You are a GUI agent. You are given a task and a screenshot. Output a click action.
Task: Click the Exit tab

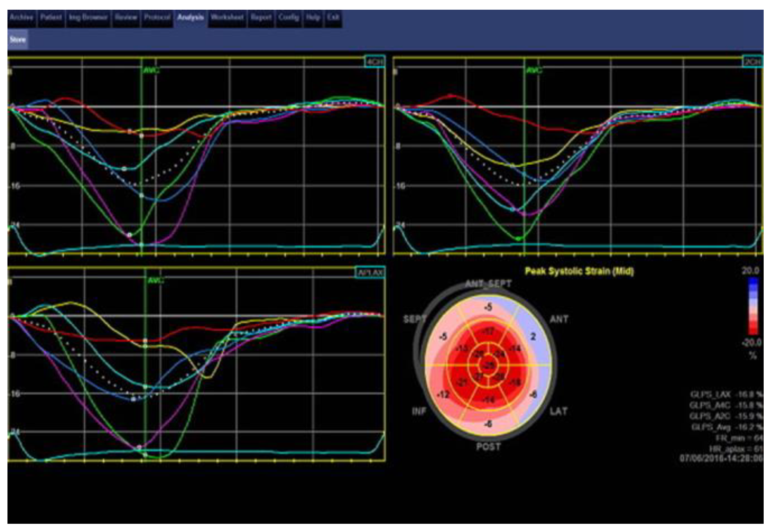pyautogui.click(x=333, y=18)
